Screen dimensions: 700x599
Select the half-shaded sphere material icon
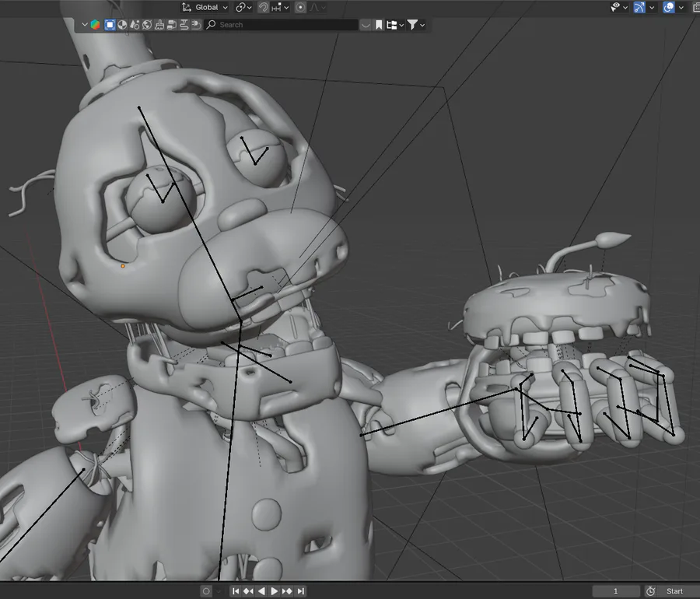pos(122,25)
